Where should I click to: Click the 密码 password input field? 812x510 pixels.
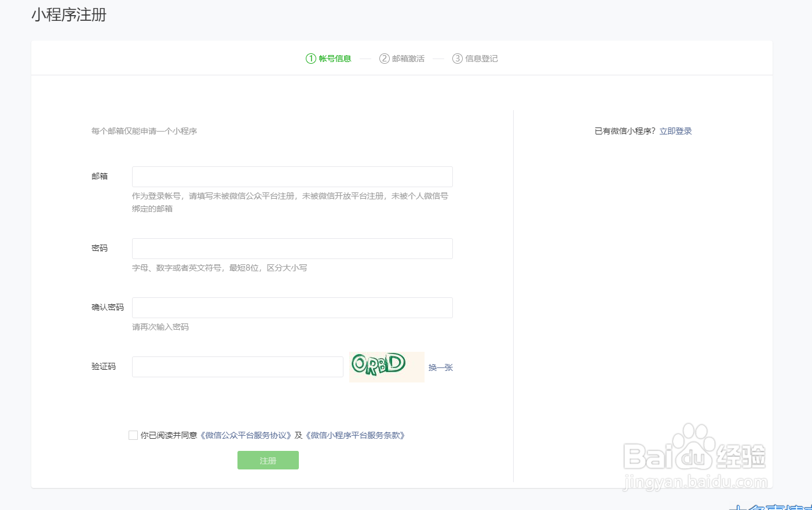(x=292, y=249)
